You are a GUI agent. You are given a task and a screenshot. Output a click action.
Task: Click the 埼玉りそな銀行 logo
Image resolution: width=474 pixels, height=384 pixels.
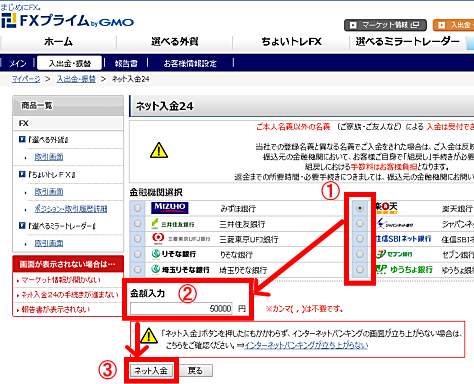180,269
